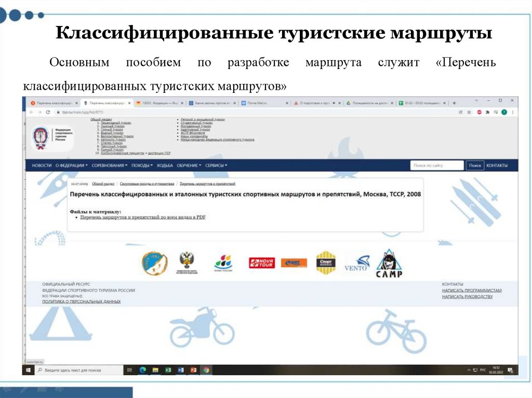Click the Windows Start button
532x398 pixels.
click(x=27, y=370)
